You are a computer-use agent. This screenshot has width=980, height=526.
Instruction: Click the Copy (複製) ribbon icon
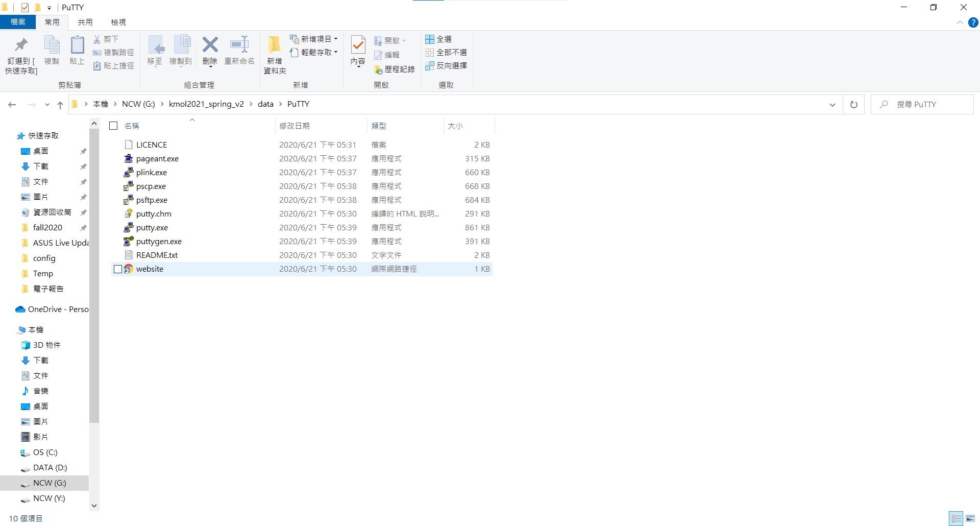tap(52, 45)
